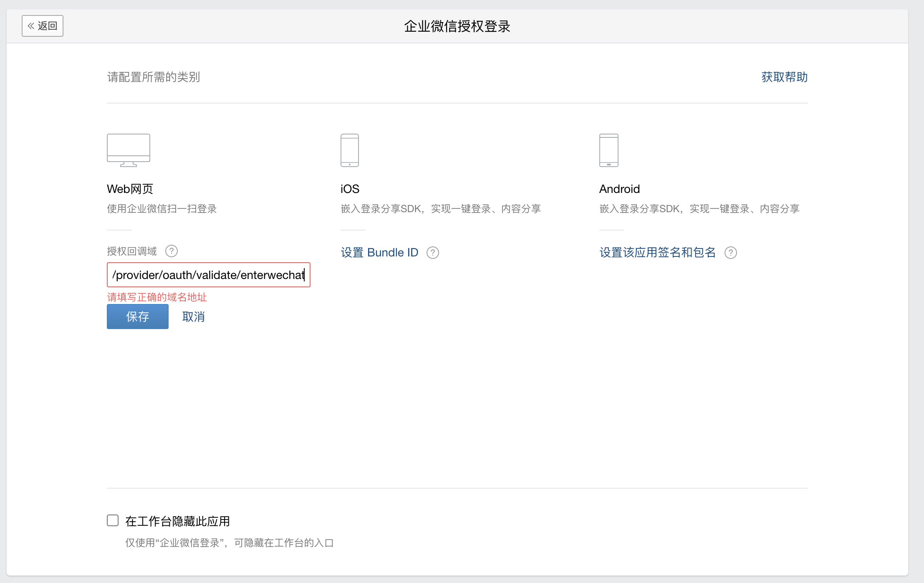Click the 企业微信授权登录 page title
The image size is (924, 583).
point(457,26)
